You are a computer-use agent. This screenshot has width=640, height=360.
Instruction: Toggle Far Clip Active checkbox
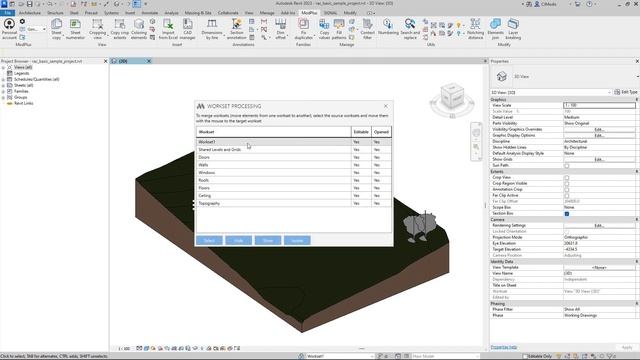point(567,196)
